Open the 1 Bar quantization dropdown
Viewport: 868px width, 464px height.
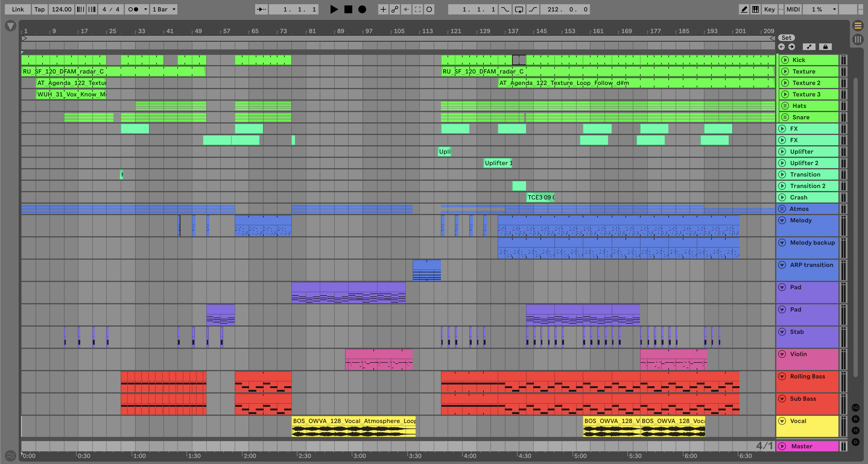(x=164, y=9)
